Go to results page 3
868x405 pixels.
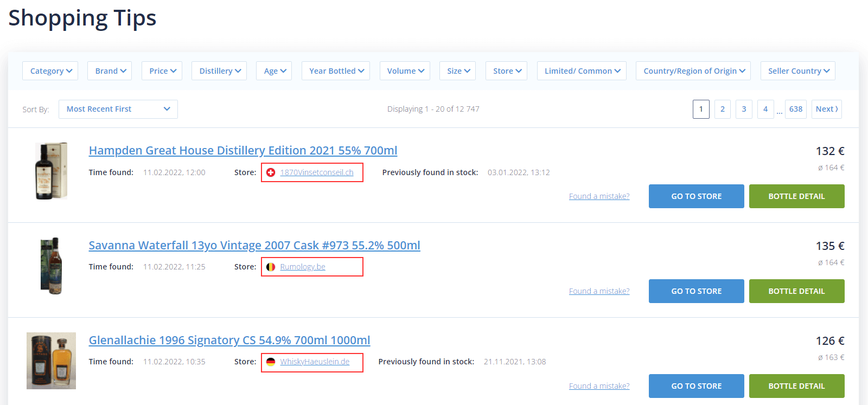coord(744,109)
